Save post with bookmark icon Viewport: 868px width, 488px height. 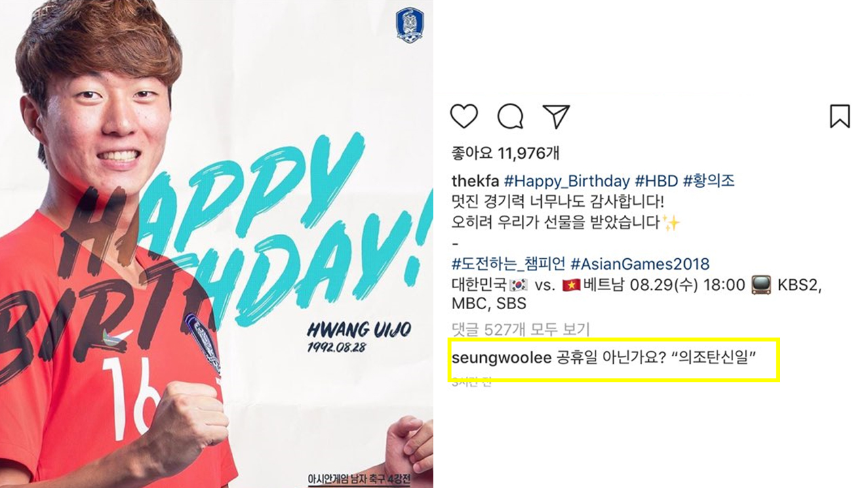840,117
